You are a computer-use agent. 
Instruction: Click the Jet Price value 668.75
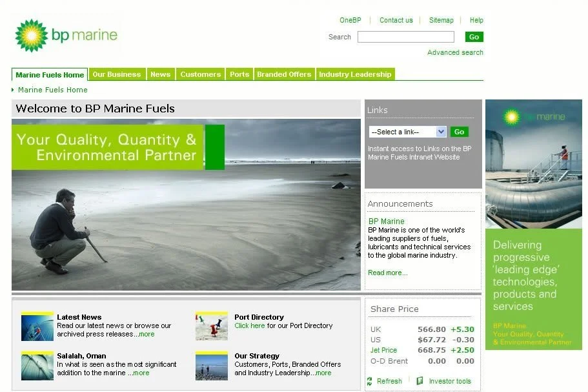432,350
